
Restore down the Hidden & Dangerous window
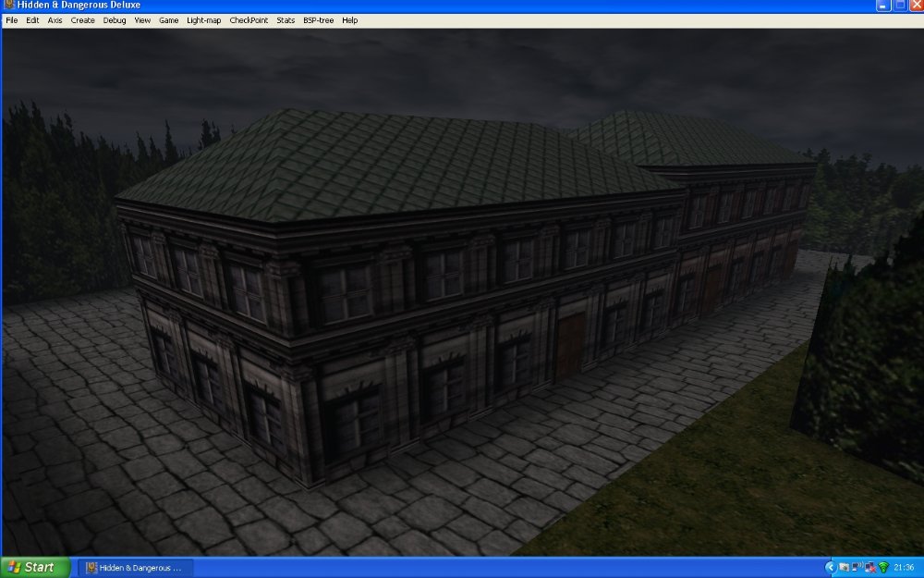click(x=900, y=6)
